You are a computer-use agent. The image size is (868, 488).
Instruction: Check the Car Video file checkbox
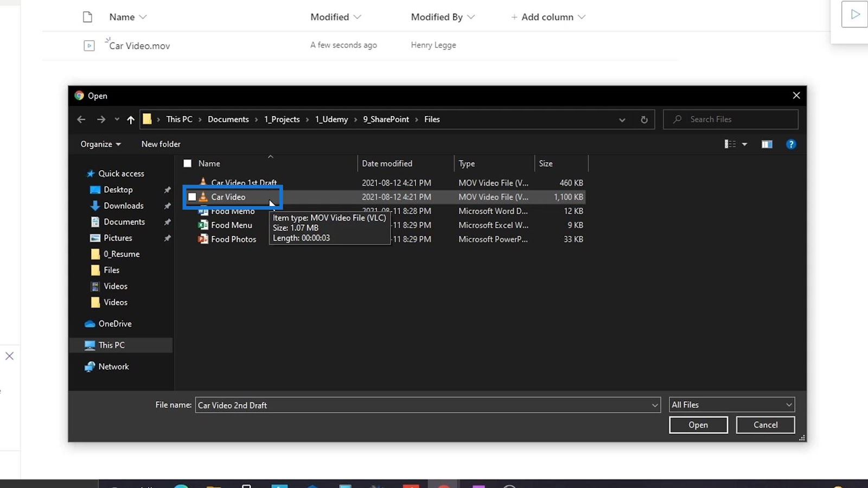point(192,197)
